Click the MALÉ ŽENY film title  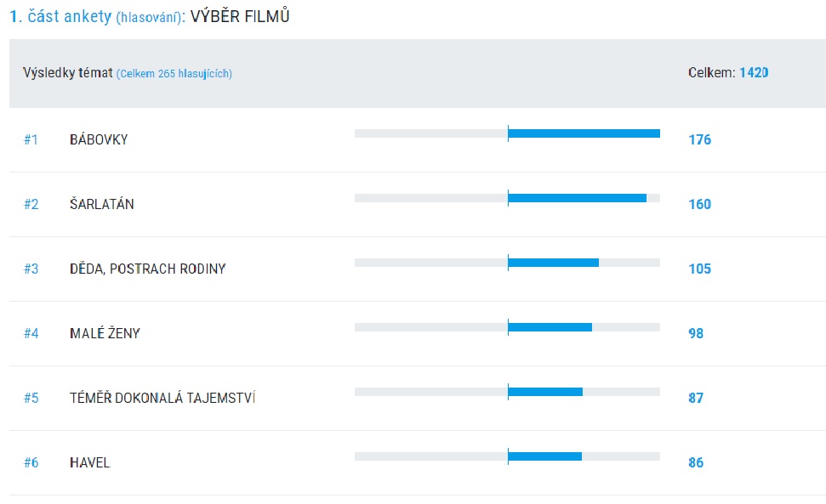[105, 333]
